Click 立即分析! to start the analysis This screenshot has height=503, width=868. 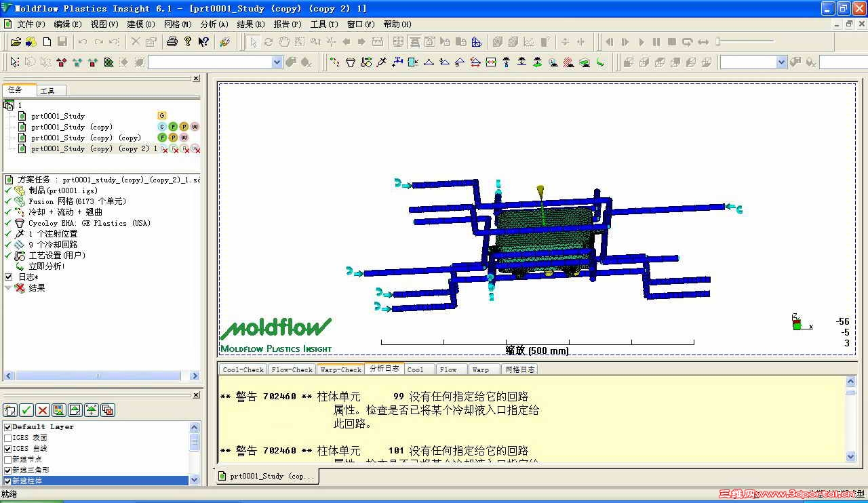click(46, 266)
